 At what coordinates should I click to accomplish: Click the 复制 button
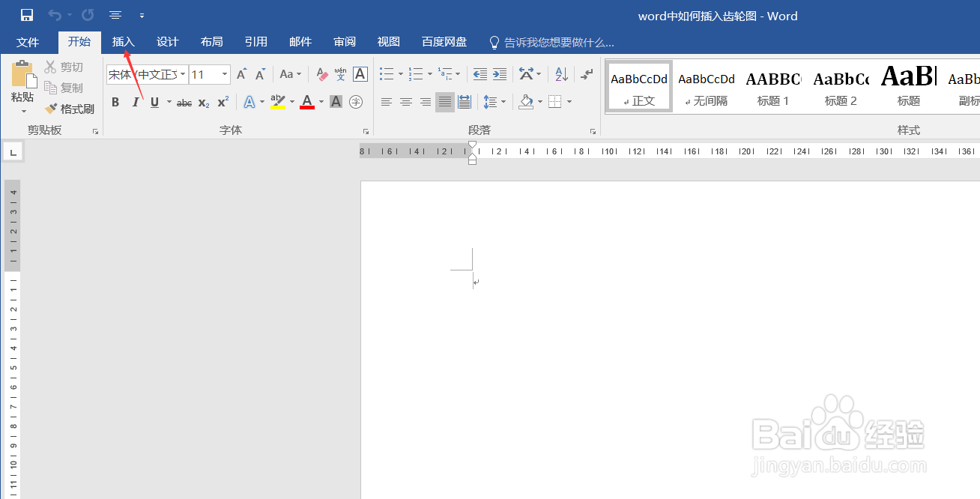click(x=64, y=88)
